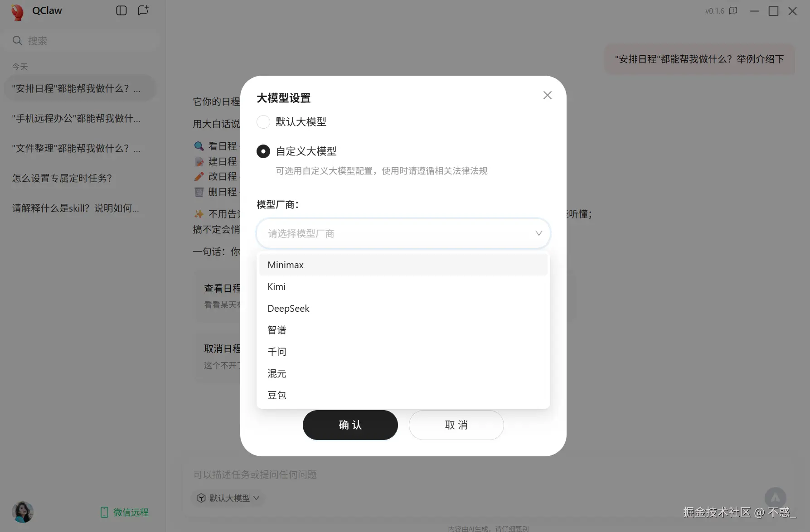This screenshot has height=532, width=810.
Task: Open the chat "文件整理"都能帮我做什么
Action: click(80, 148)
